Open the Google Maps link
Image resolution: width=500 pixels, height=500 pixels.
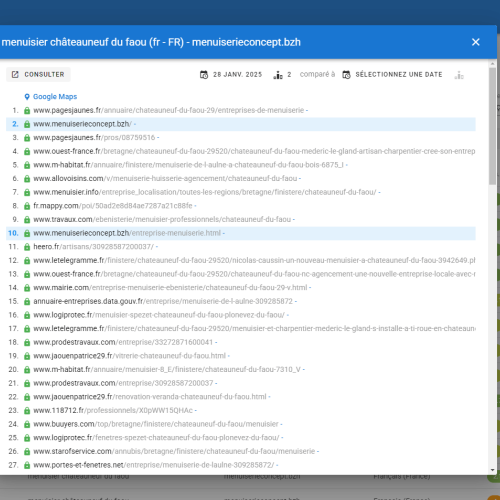coord(55,97)
